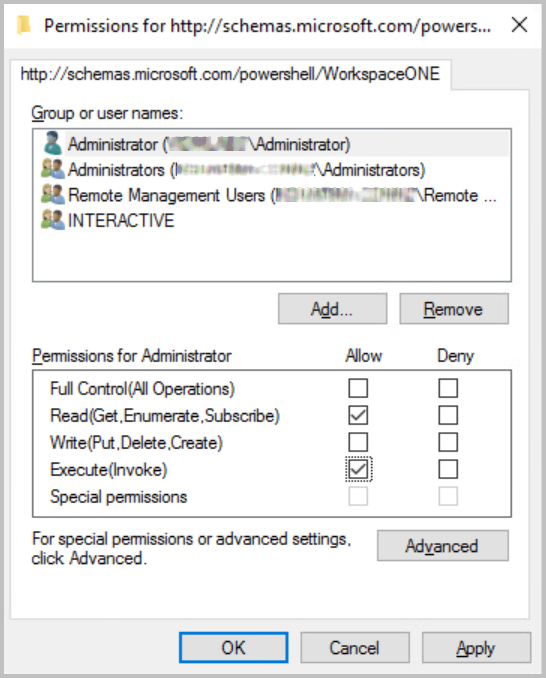Apply the permission changes
The height and width of the screenshot is (678, 546).
point(476,647)
